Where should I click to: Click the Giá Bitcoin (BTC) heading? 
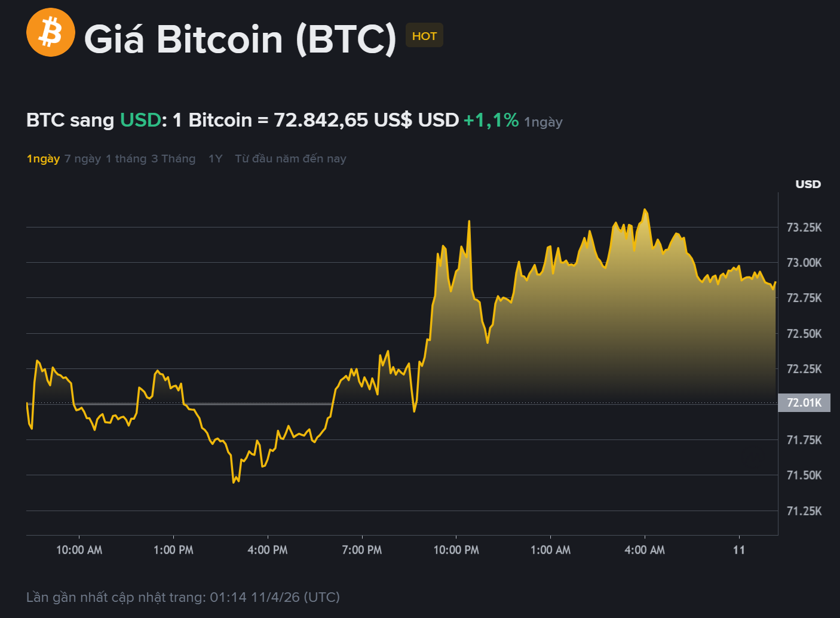point(240,39)
